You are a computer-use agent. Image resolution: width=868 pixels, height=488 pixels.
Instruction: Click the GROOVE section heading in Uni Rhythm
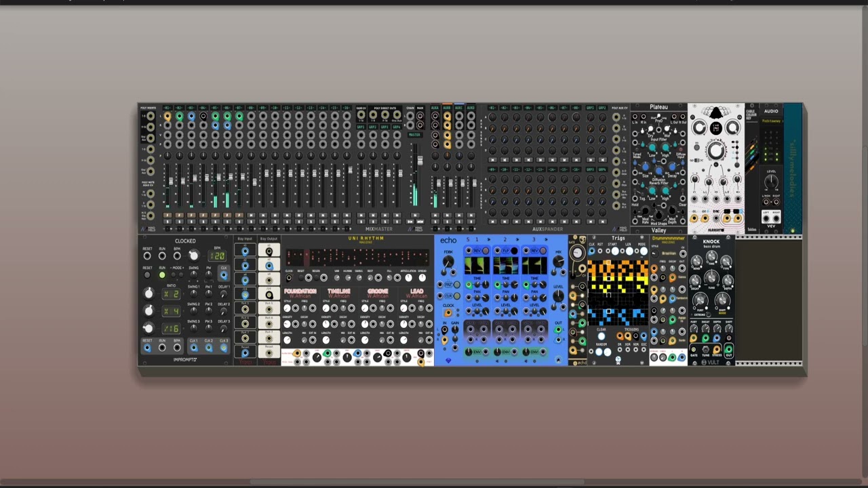pyautogui.click(x=378, y=291)
